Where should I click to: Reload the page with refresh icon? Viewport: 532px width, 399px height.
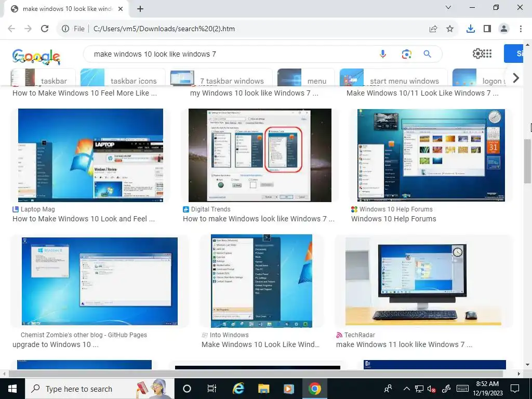[45, 29]
